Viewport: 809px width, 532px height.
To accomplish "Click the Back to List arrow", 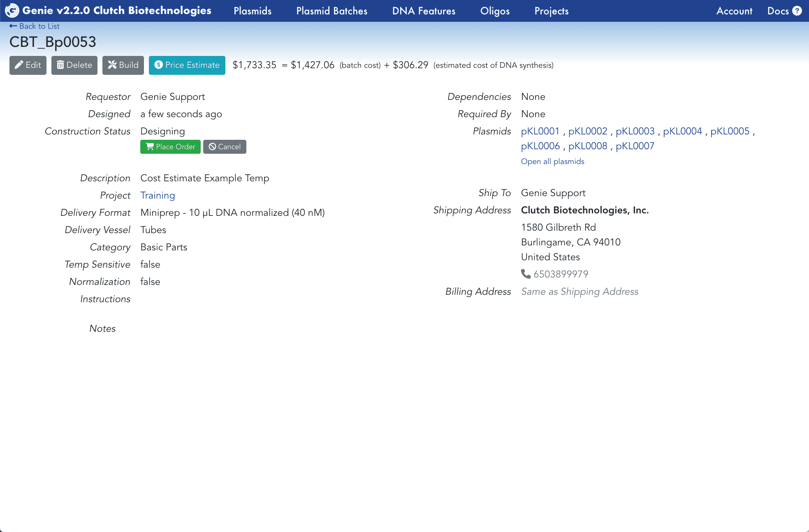I will 14,26.
